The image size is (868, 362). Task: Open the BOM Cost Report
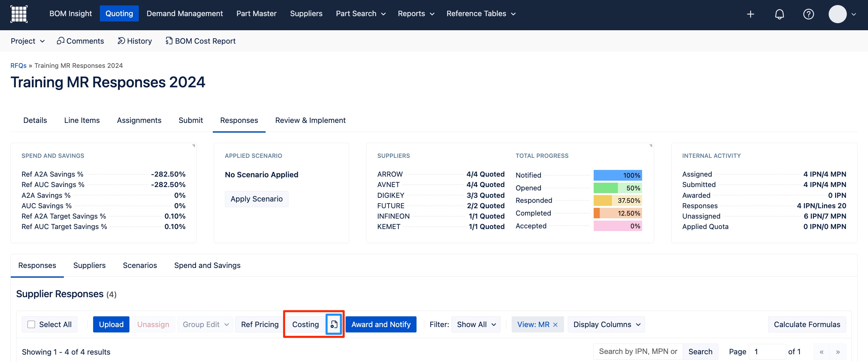[200, 41]
